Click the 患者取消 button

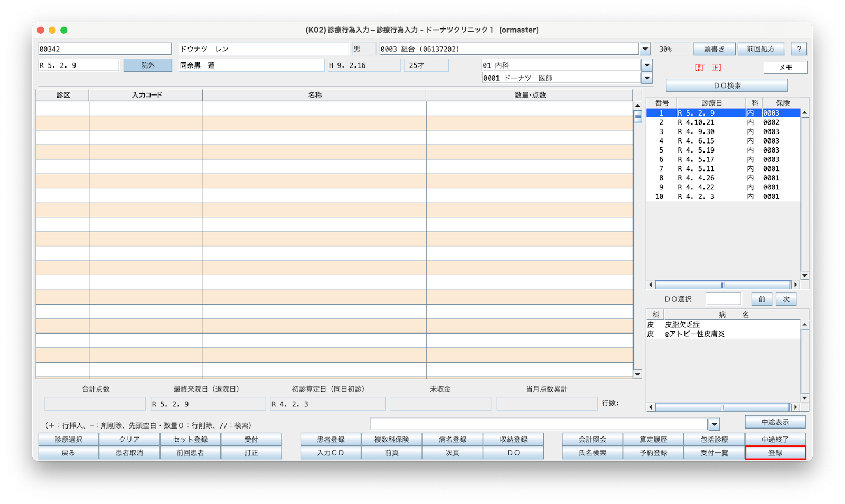coord(129,453)
